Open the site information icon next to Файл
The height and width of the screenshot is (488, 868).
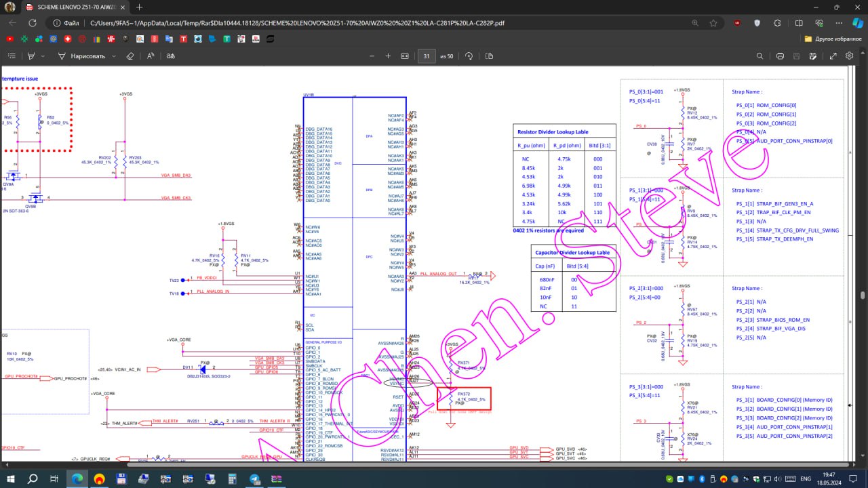click(x=56, y=22)
